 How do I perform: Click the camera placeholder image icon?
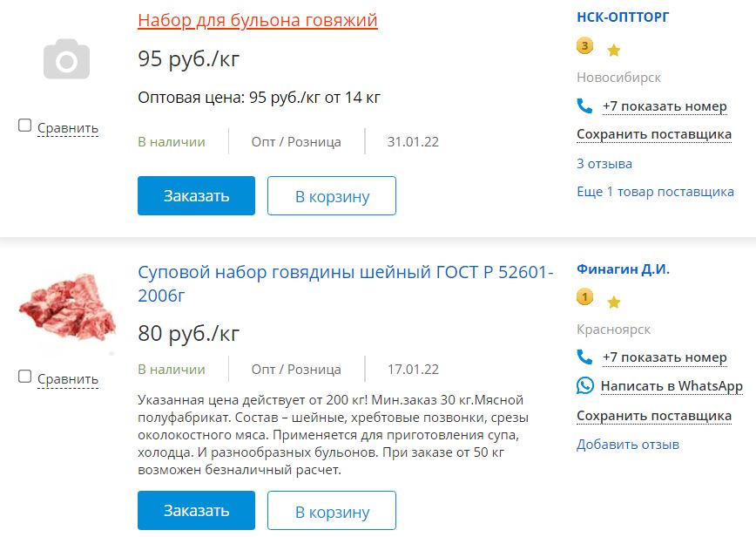66,59
